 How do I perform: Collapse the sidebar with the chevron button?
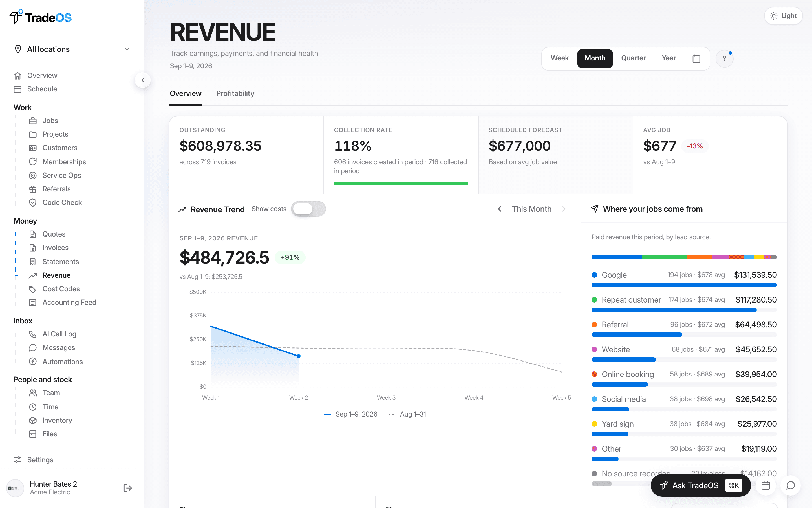click(143, 80)
